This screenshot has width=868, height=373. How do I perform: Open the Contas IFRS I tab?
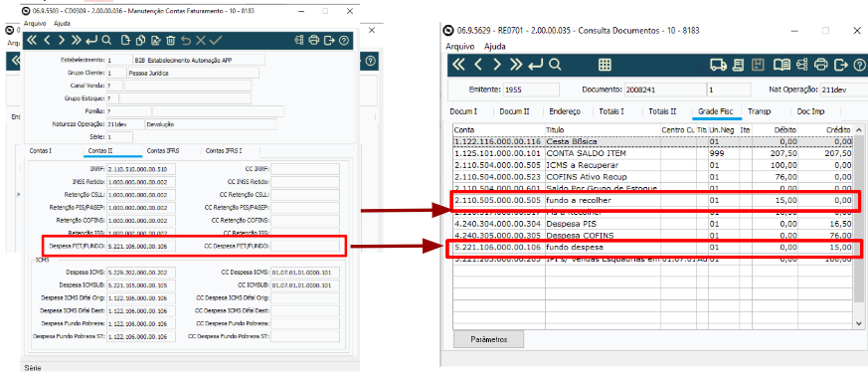click(223, 150)
